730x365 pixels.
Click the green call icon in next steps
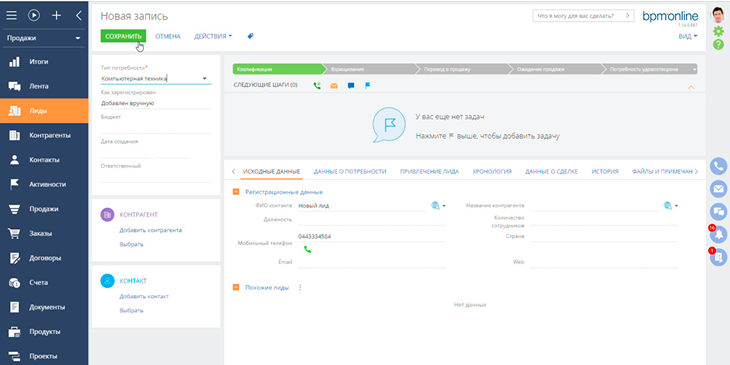[x=317, y=86]
